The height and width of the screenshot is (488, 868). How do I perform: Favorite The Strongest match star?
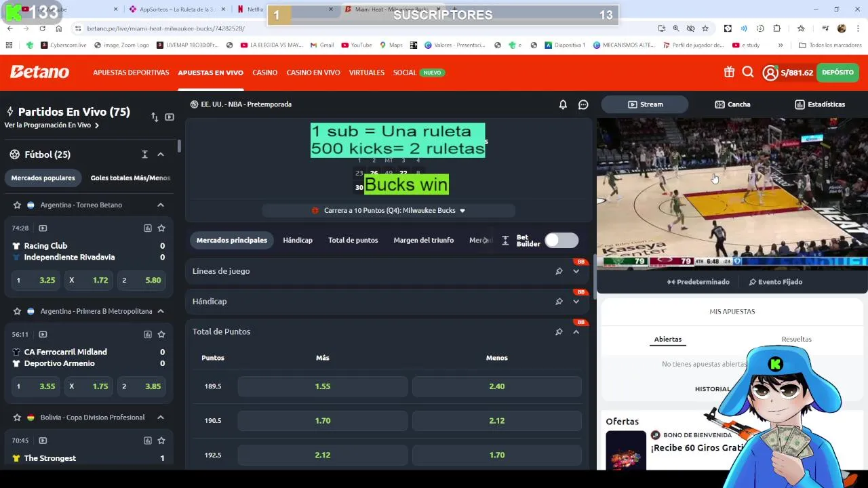point(161,441)
